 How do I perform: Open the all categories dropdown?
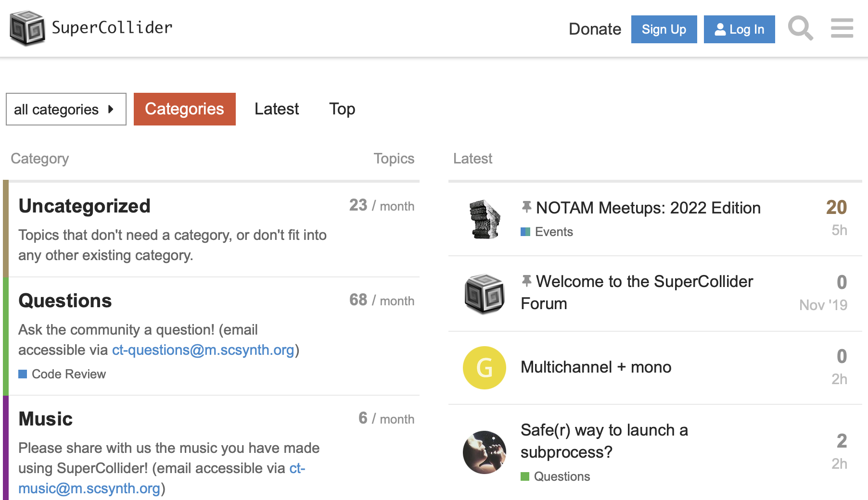pos(66,109)
